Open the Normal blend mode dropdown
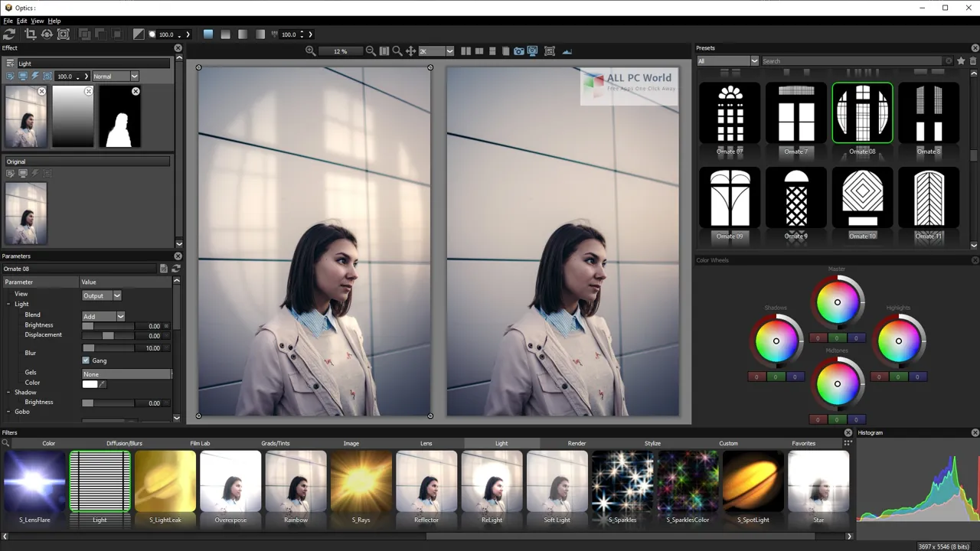The width and height of the screenshot is (980, 551). (x=116, y=77)
